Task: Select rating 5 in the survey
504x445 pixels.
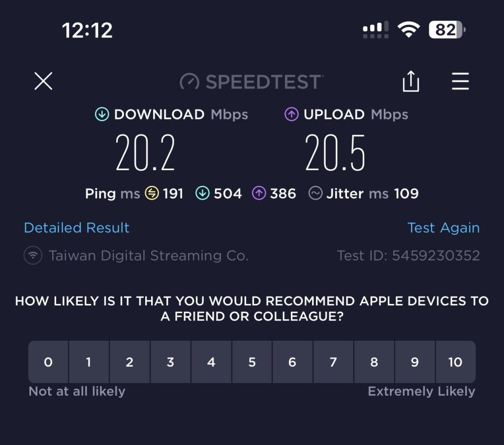Action: coord(252,362)
